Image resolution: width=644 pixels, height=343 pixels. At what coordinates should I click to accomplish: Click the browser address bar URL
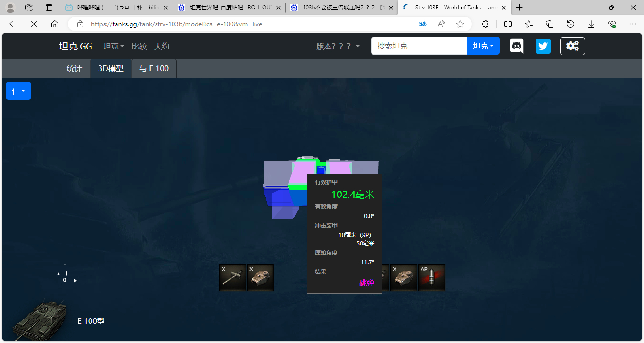(176, 24)
